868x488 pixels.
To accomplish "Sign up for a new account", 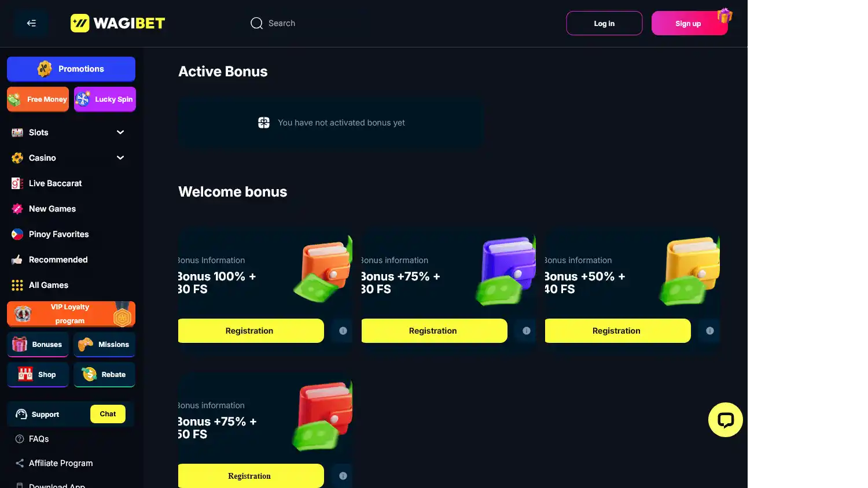I will coord(688,23).
